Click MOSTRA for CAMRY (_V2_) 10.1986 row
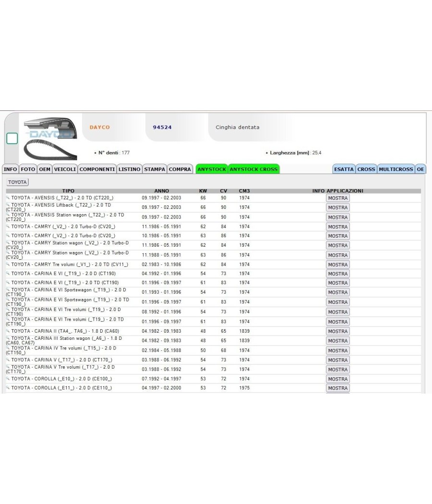 pos(338,236)
